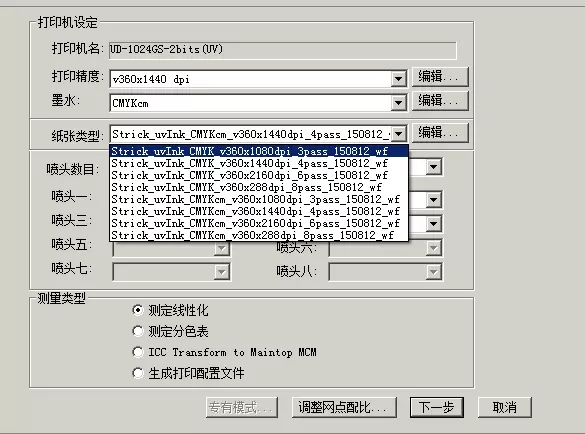Select 生成打印配置文件 radio option

coord(138,373)
